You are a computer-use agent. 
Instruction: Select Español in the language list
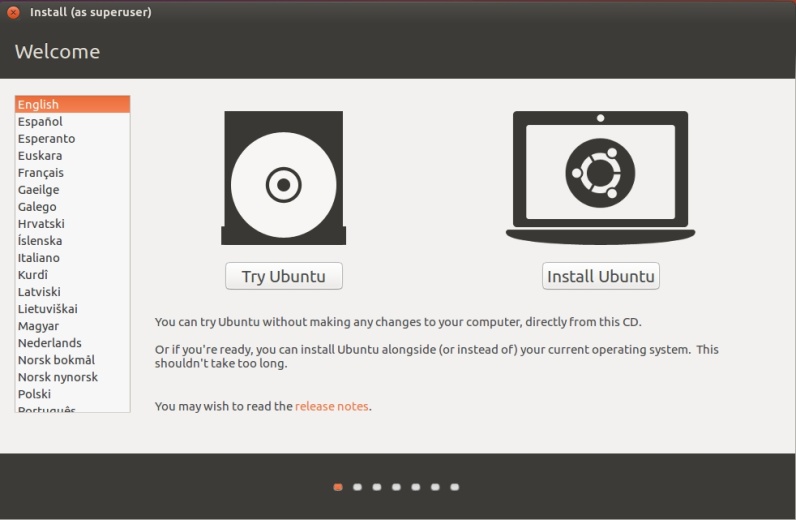pyautogui.click(x=73, y=121)
